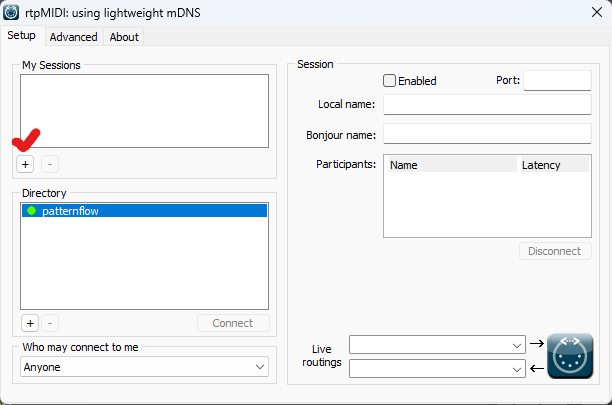Viewport: 612px width, 405px height.
Task: Remove directory entry with the minus button
Action: coord(50,323)
